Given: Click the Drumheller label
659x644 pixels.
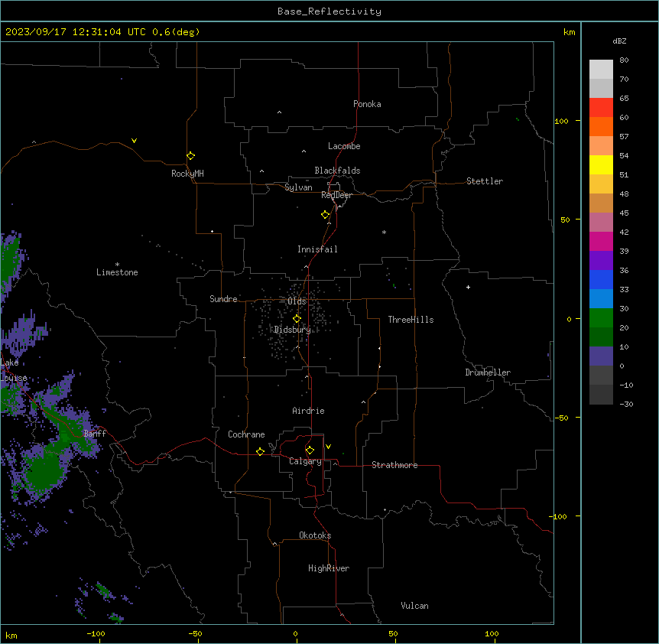Looking at the screenshot, I should (488, 372).
